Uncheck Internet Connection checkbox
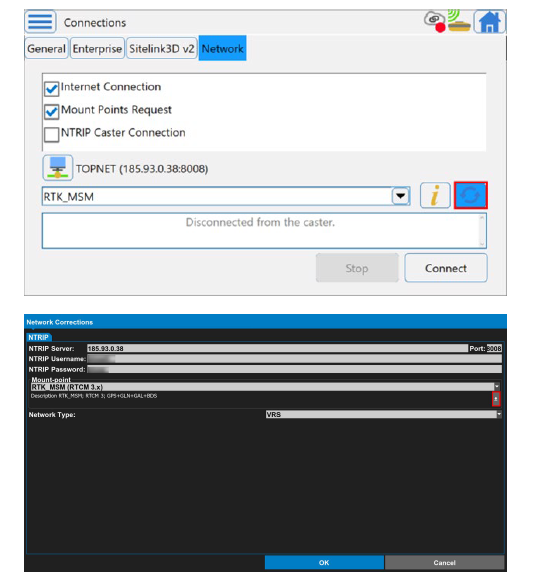 click(x=51, y=89)
